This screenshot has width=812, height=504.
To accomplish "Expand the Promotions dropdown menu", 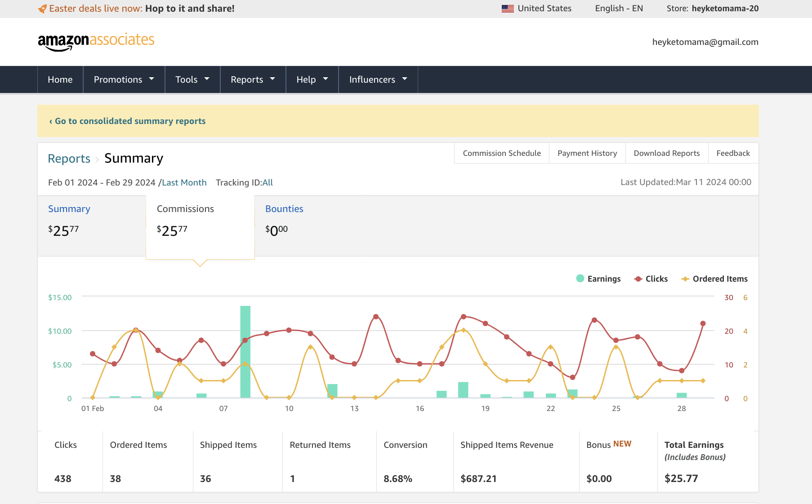I will click(124, 80).
